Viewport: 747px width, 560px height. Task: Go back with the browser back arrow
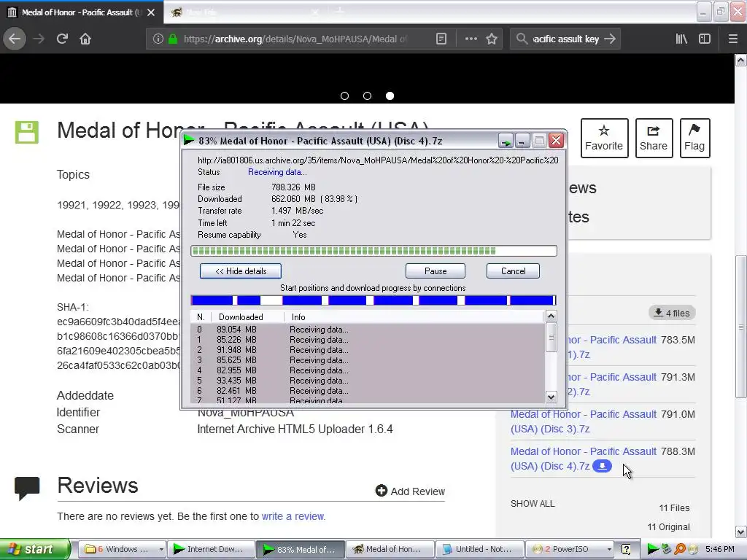tap(15, 39)
